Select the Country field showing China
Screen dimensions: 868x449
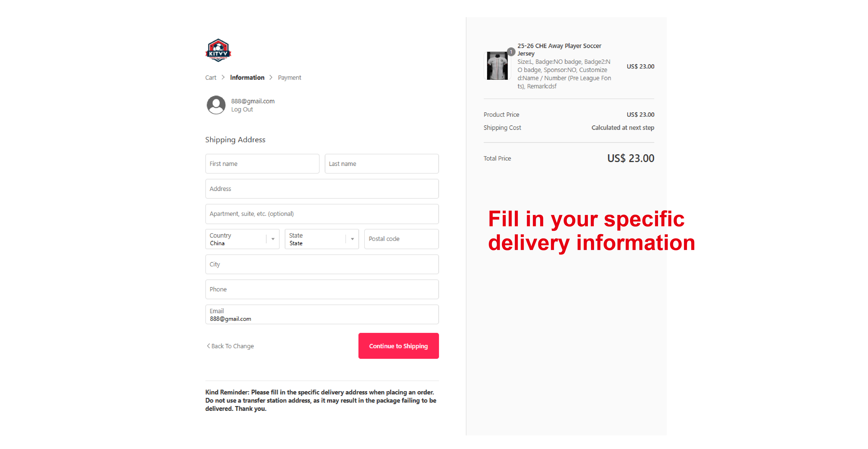tap(236, 239)
